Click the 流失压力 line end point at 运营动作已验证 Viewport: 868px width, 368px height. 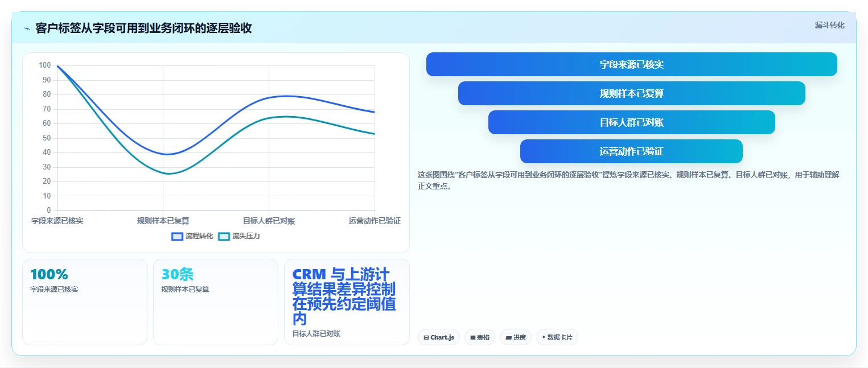(375, 134)
